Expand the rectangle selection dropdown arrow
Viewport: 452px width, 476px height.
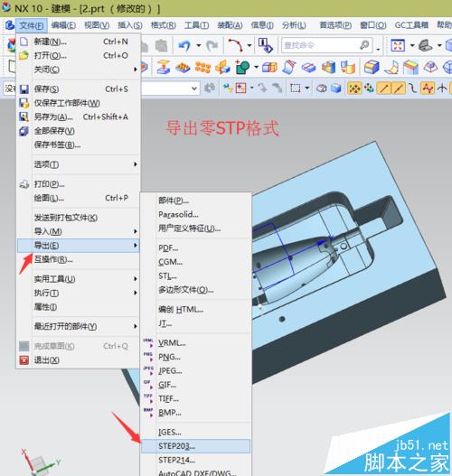point(307,89)
